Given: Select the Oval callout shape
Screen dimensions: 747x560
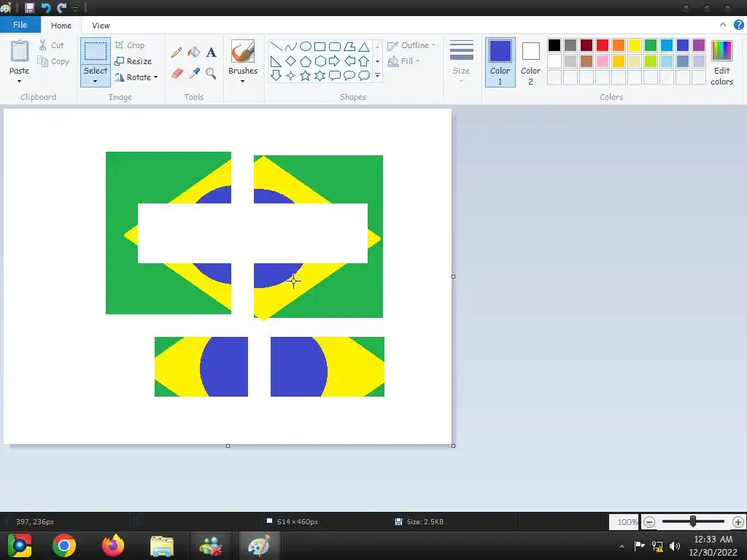Looking at the screenshot, I should (x=349, y=75).
